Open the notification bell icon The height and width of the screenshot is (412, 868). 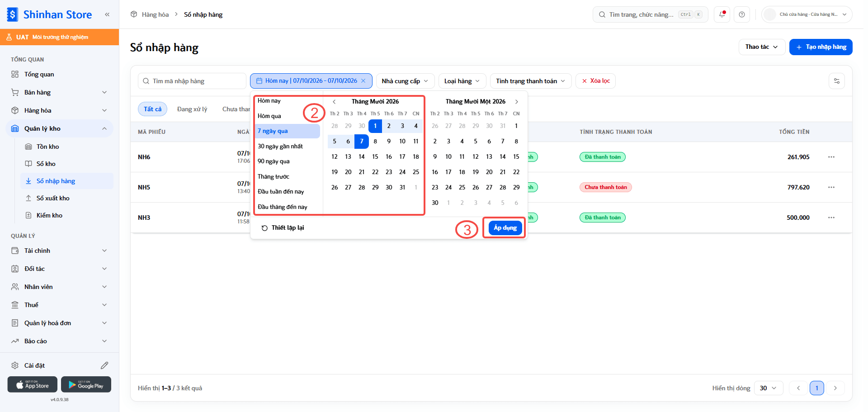tap(722, 14)
